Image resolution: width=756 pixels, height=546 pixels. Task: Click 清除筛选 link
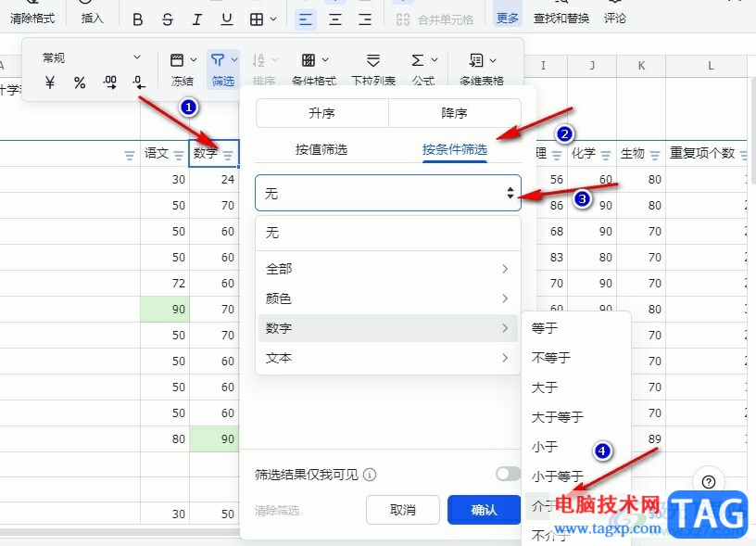tap(277, 510)
